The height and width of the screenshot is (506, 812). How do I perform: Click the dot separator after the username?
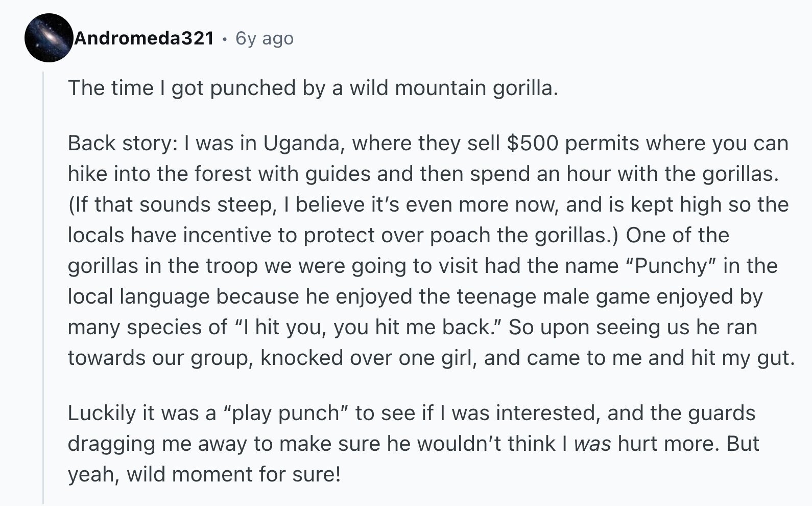225,39
